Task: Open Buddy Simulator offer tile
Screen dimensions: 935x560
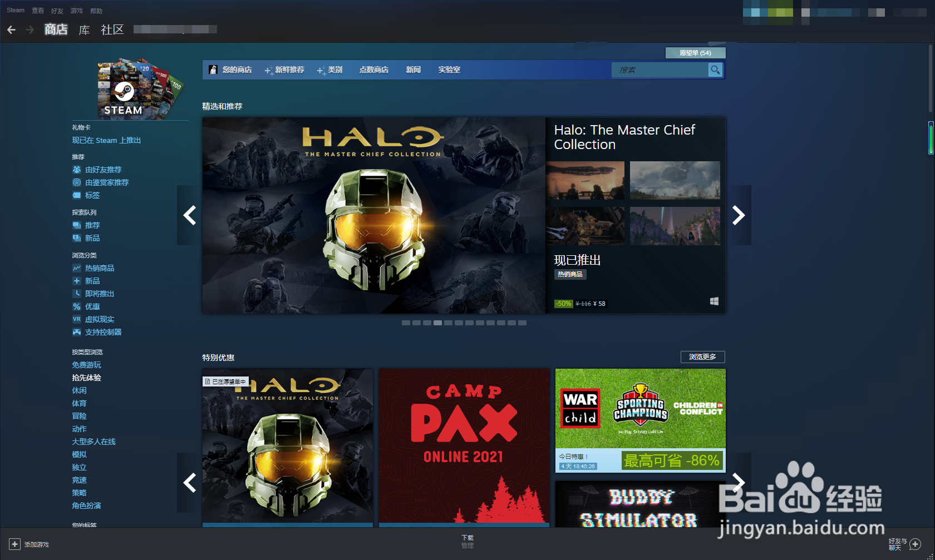Action: click(x=641, y=504)
